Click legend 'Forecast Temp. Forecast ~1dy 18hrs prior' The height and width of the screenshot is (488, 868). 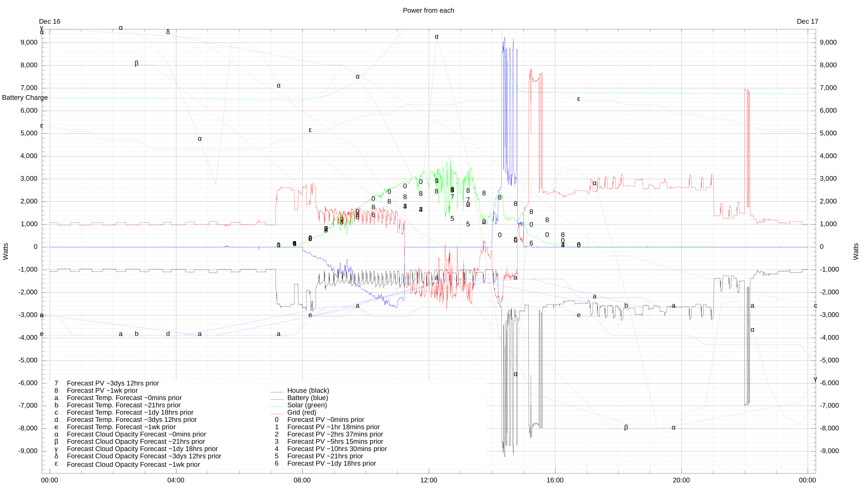pos(130,413)
